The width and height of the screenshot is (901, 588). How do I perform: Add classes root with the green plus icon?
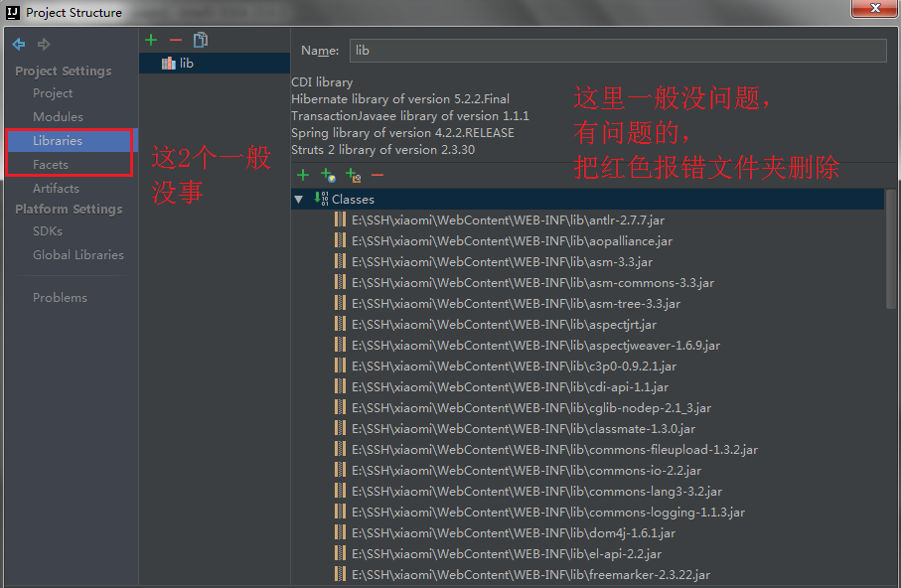coord(303,175)
